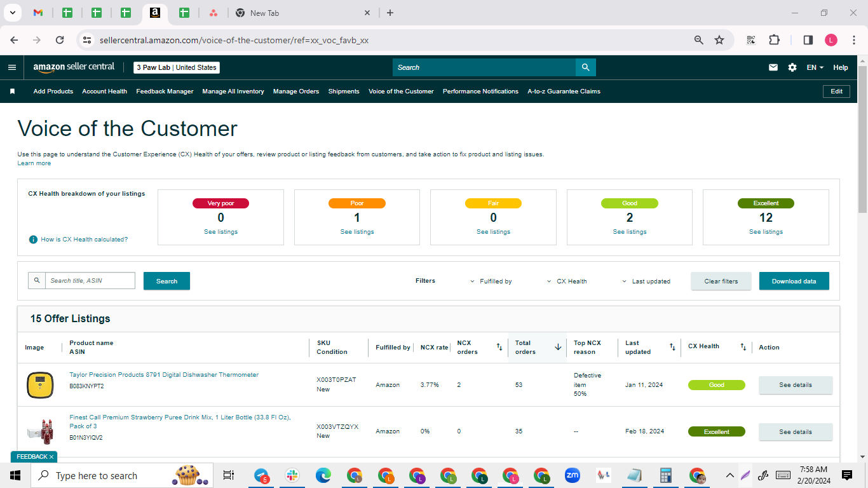Open Feedback Manager
Viewport: 868px width, 488px height.
tap(165, 91)
